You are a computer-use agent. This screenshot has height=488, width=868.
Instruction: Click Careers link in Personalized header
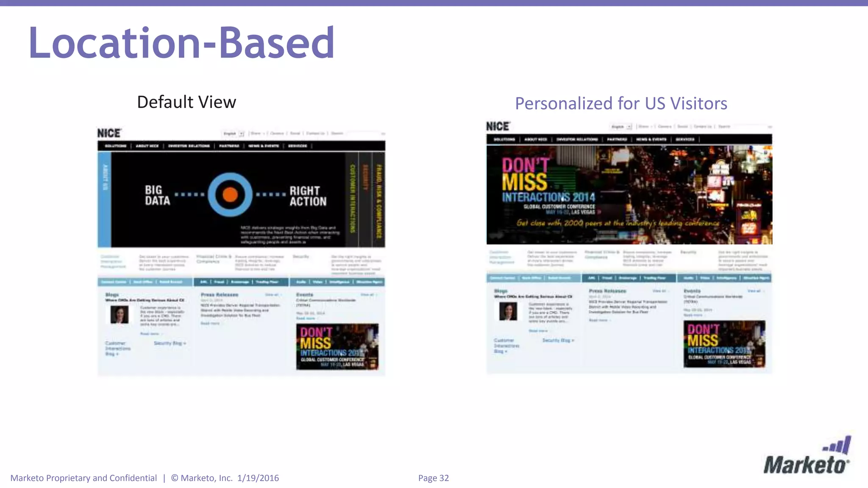pyautogui.click(x=665, y=127)
